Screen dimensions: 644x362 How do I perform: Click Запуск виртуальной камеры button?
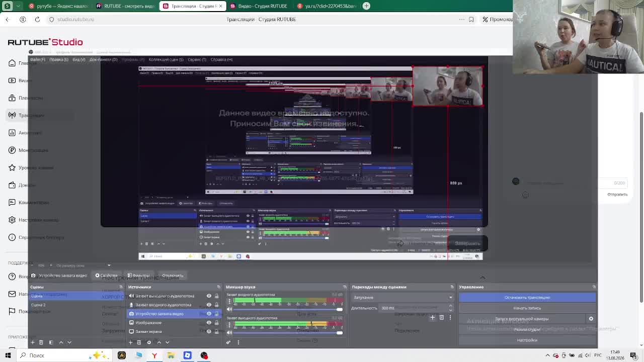coord(522,319)
